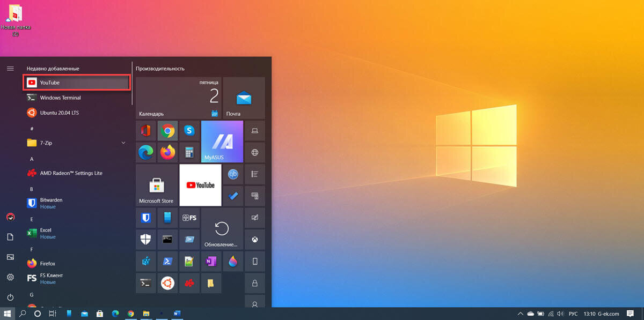Click the Производительность group header
Screen dimensions: 644x320
coord(160,69)
